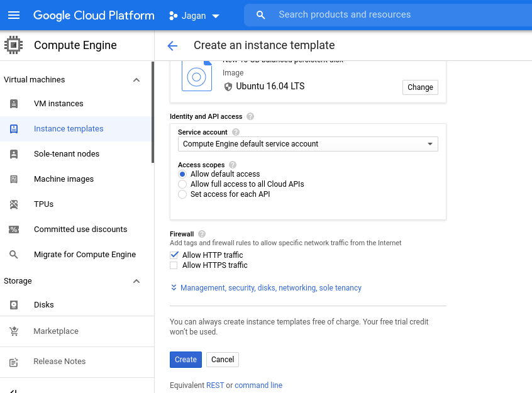Screen dimensions: 532x393
Task: Select Allow default access radio button
Action: 182,174
